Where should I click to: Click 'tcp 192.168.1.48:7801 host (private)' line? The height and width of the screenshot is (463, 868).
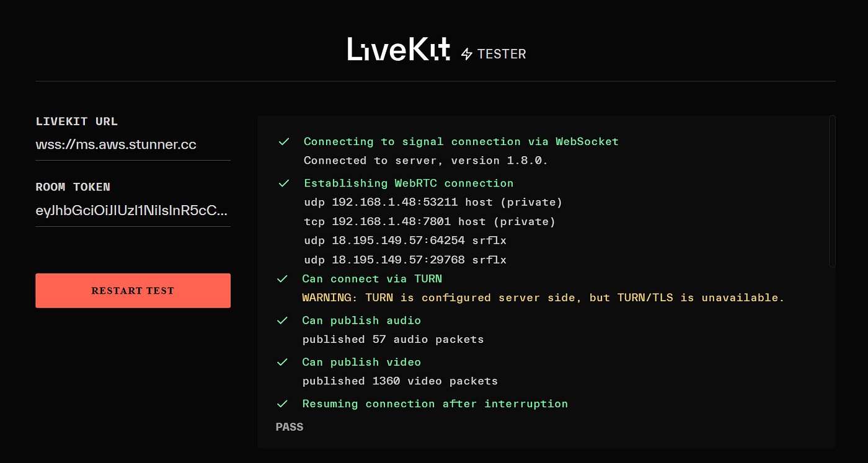pyautogui.click(x=430, y=222)
